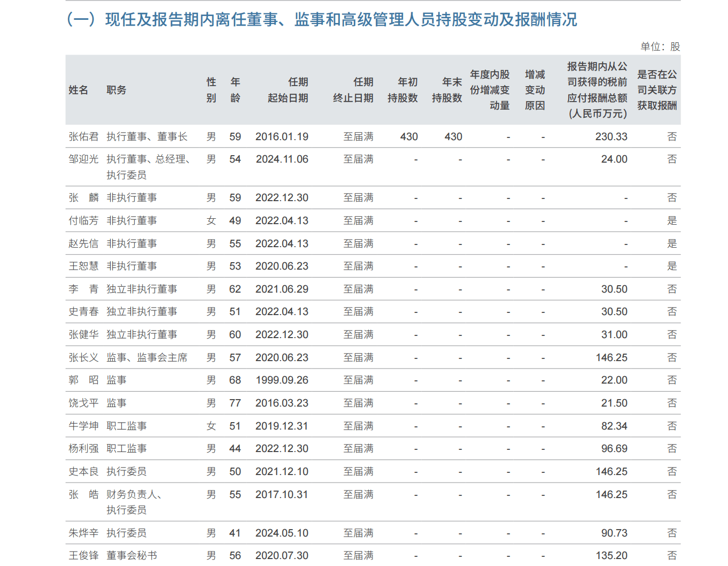728x566 pixels.
Task: Click the 税前应付报酬总额 column header
Action: [598, 90]
